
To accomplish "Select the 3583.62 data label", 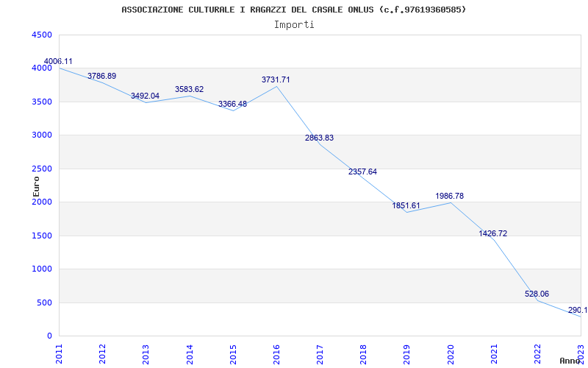I will pos(190,89).
